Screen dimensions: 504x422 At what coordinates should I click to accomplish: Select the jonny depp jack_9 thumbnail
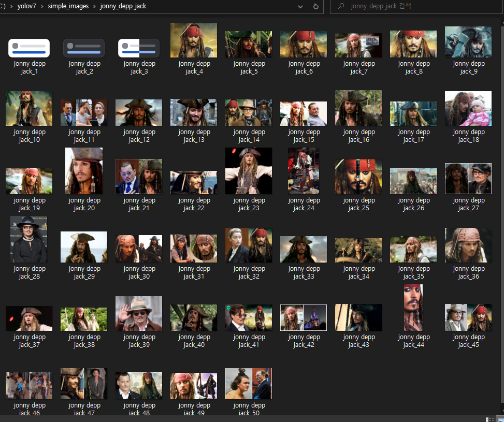(468, 42)
